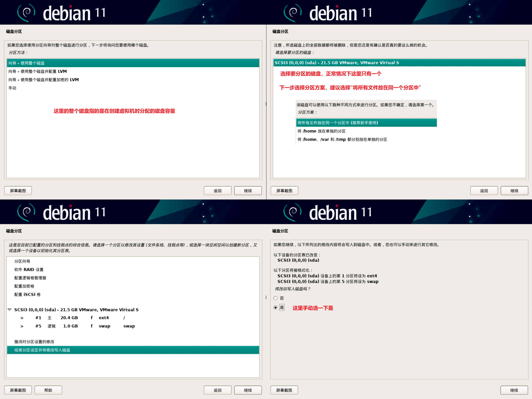The width and height of the screenshot is (532, 399).
Task: Click 继续 in bottom-right installer window
Action: click(514, 390)
